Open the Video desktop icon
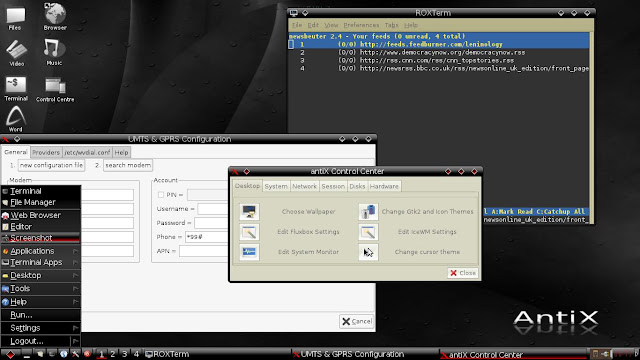This screenshot has height=360, width=640. (x=16, y=53)
